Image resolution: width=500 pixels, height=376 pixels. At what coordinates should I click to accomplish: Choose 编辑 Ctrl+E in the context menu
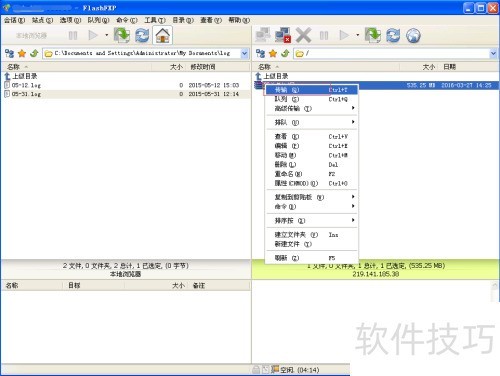coord(311,146)
